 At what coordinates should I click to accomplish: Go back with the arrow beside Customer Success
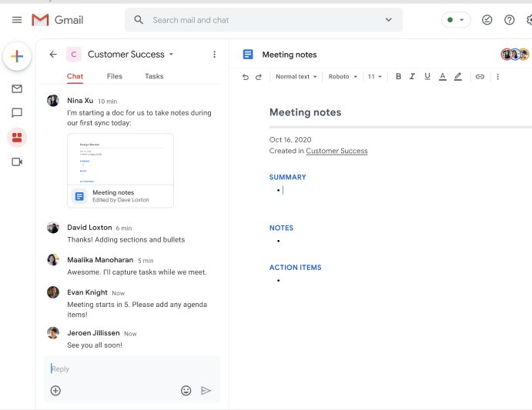pos(53,55)
